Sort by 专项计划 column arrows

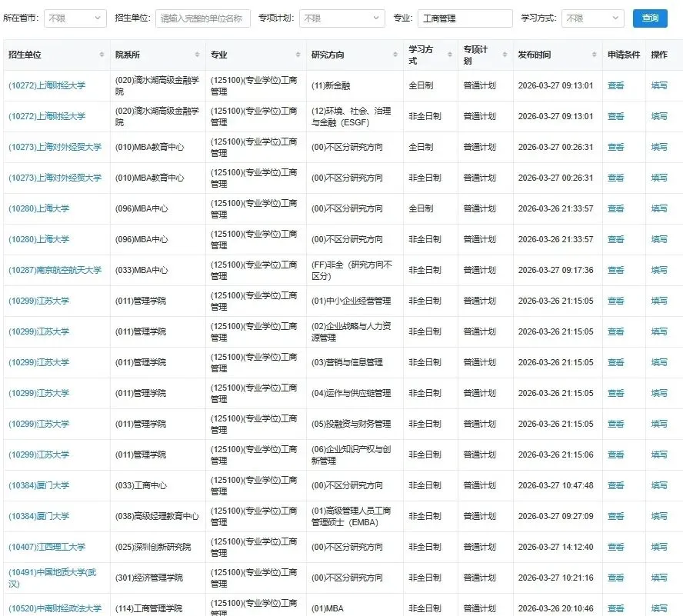coord(505,55)
